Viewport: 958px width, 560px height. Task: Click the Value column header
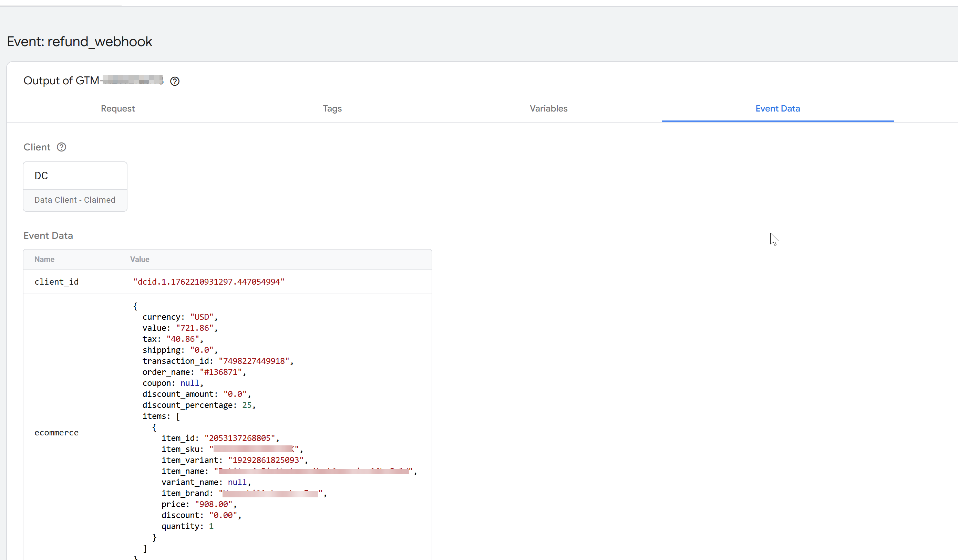[x=140, y=260]
